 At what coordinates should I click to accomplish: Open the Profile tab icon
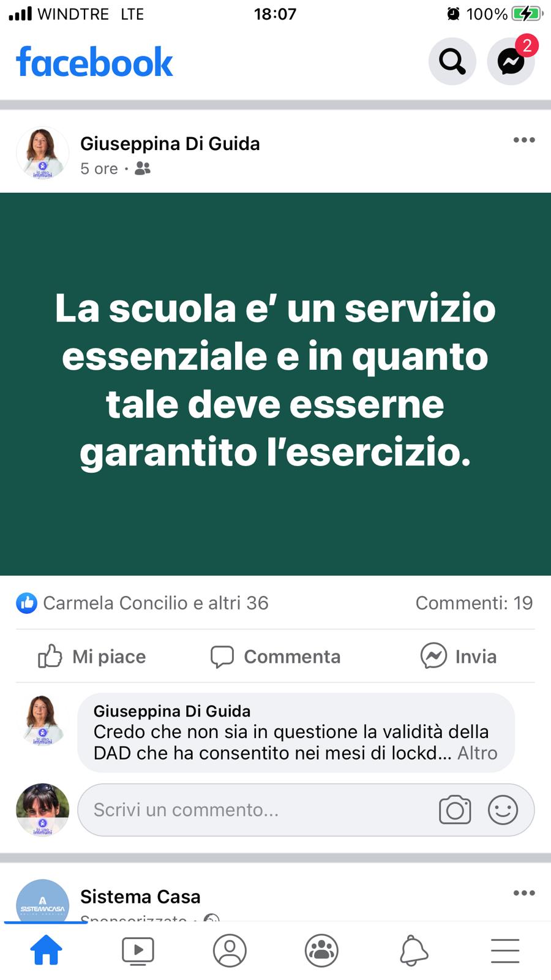230,951
